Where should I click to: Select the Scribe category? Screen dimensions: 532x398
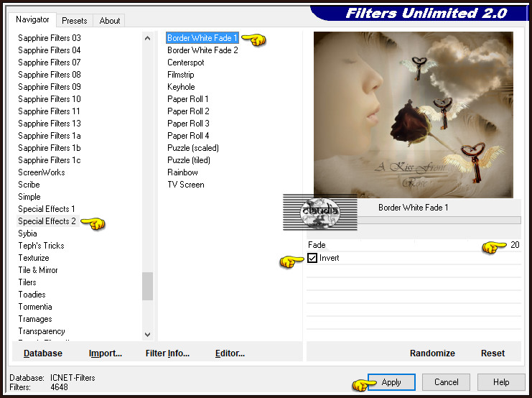pyautogui.click(x=29, y=185)
